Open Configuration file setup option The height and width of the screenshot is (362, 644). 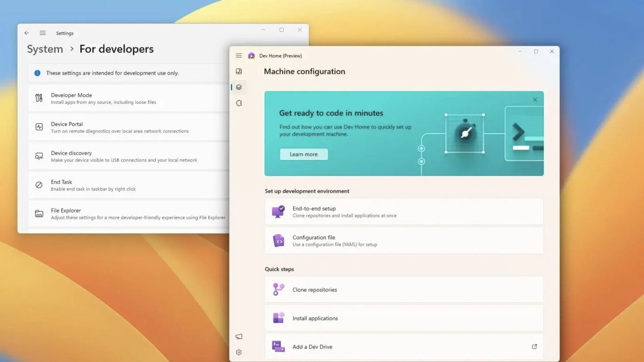(404, 241)
